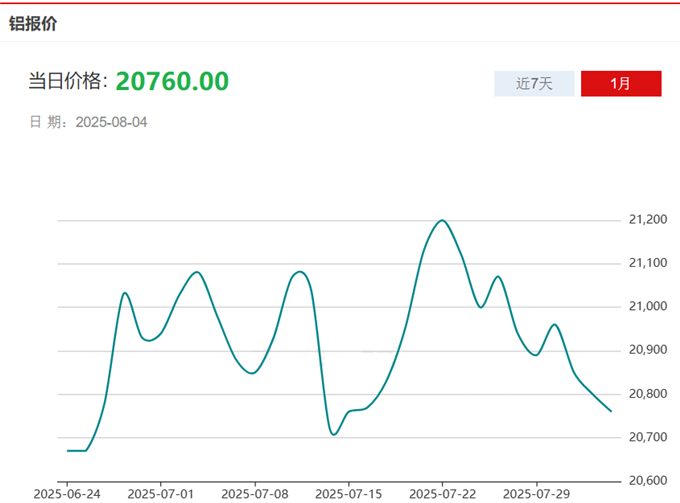Switch to the 近7天 range tab
The width and height of the screenshot is (680, 503).
534,84
